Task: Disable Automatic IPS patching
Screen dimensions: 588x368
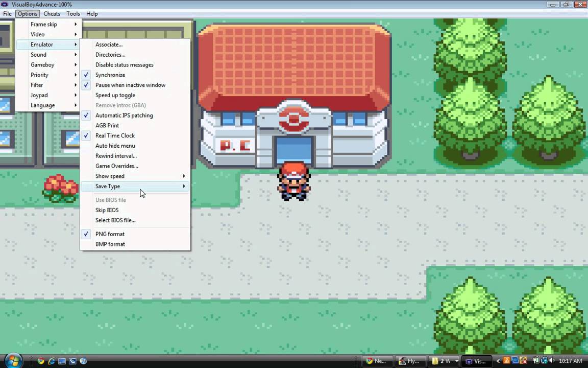Action: point(135,116)
